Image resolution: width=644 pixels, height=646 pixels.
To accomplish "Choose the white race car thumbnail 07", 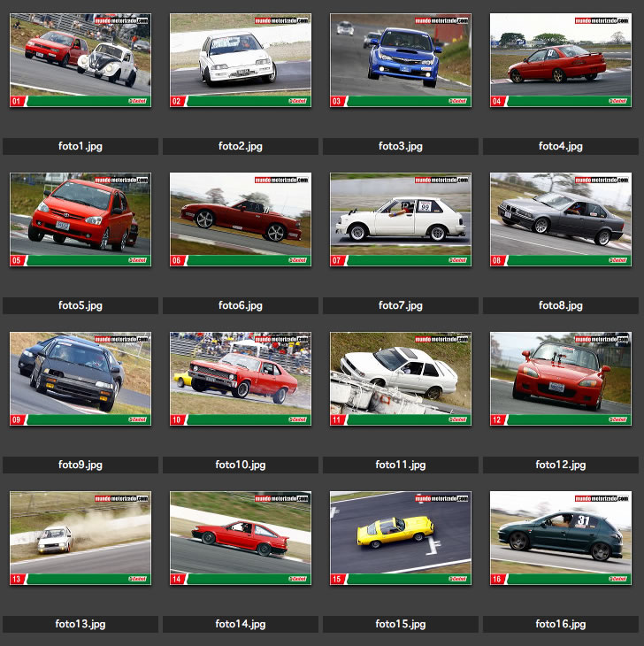I will (x=401, y=219).
